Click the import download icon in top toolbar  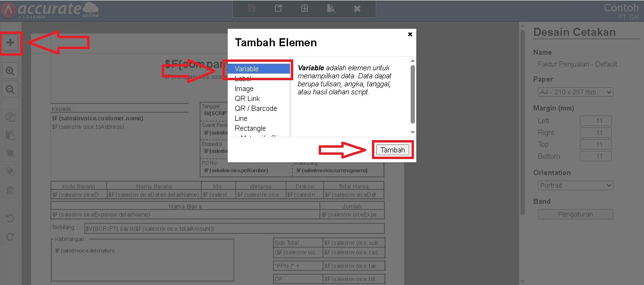point(305,8)
